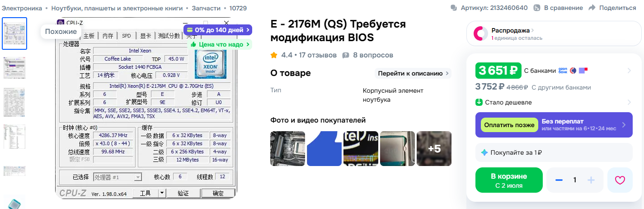Click the В сравнение compare icon
The height and width of the screenshot is (209, 644).
click(x=537, y=8)
